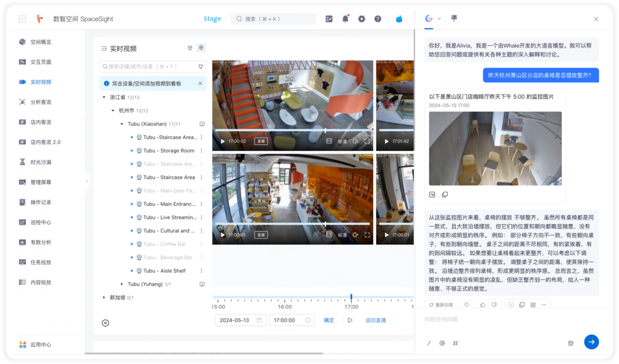The image size is (619, 364).
Task: Click the timeline marker at 17:00
Action: [351, 297]
